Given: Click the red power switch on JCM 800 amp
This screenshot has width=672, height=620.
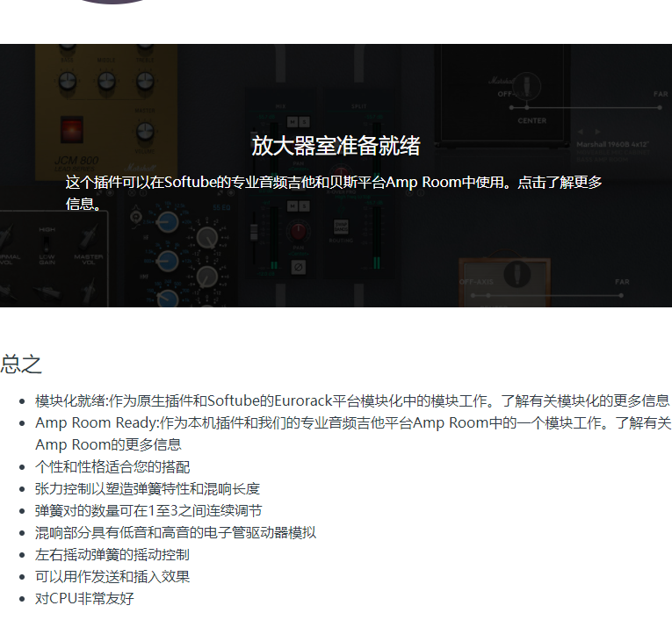Looking at the screenshot, I should click(x=71, y=129).
